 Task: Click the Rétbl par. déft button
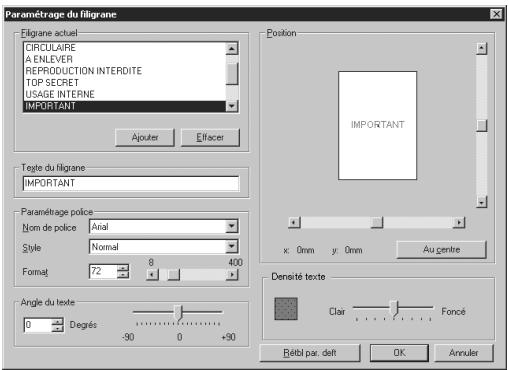(x=310, y=353)
